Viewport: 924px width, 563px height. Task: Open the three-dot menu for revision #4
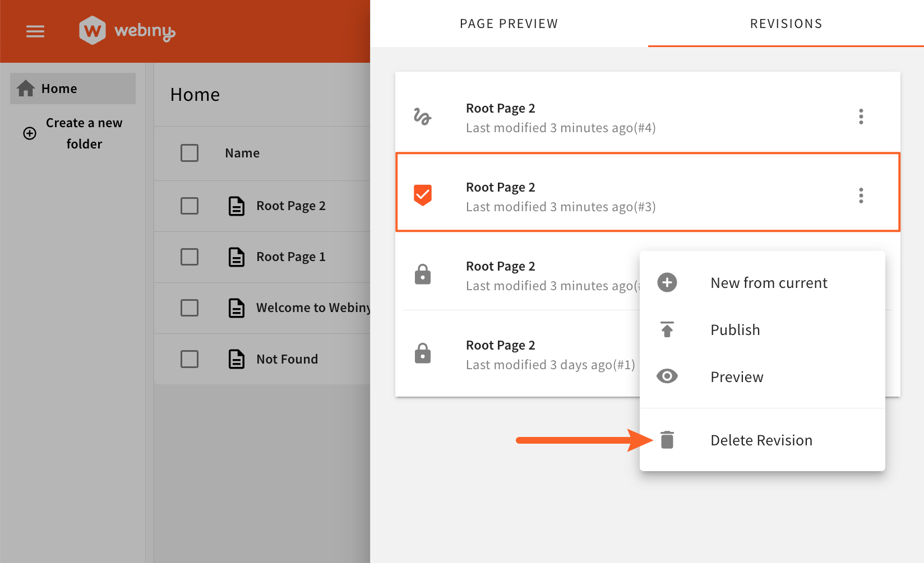click(x=861, y=117)
